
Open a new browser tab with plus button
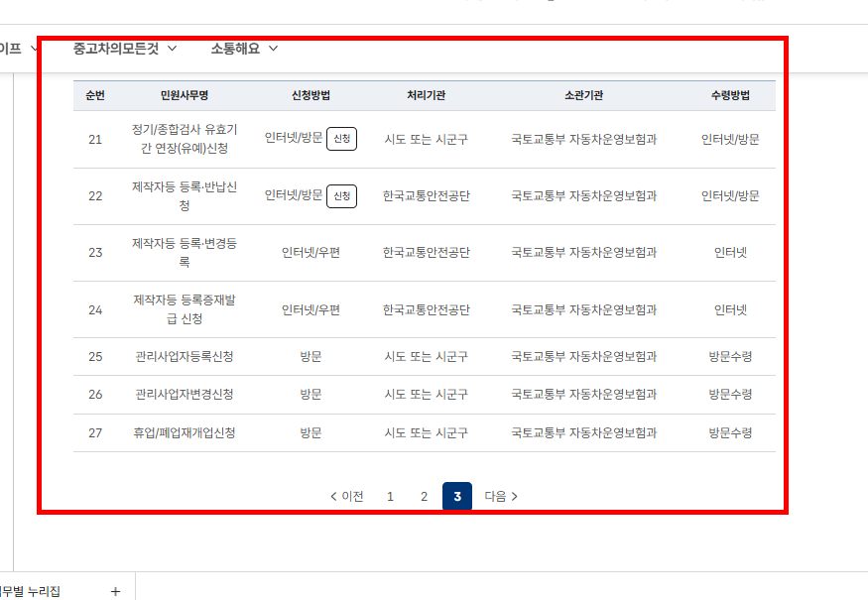[114, 590]
